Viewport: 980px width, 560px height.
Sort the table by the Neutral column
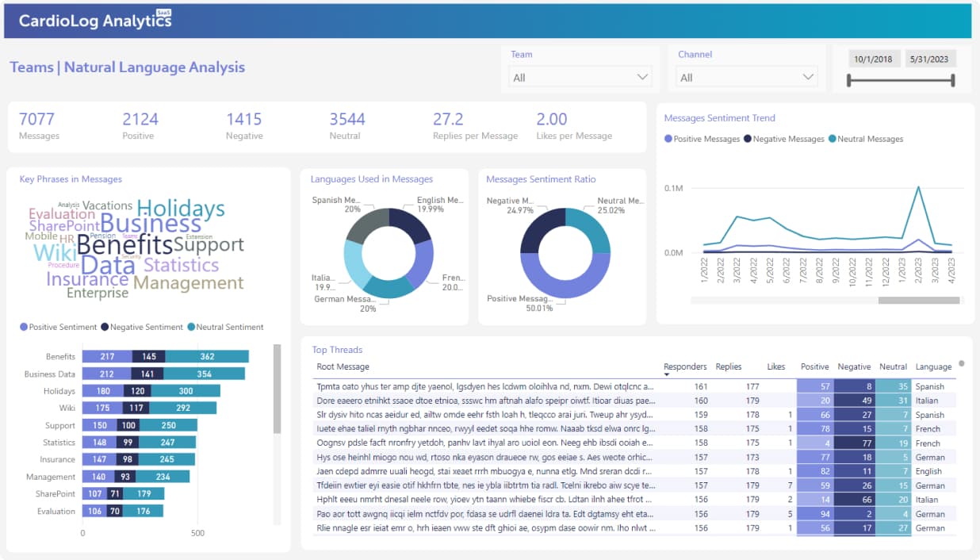pyautogui.click(x=893, y=366)
